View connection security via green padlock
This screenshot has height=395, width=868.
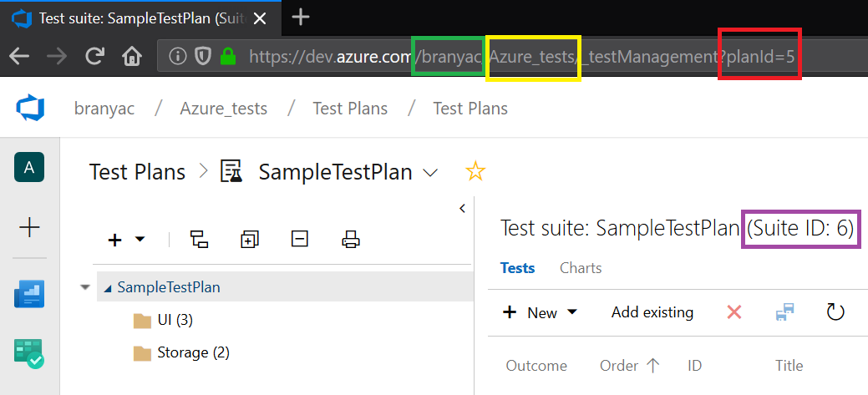[228, 56]
